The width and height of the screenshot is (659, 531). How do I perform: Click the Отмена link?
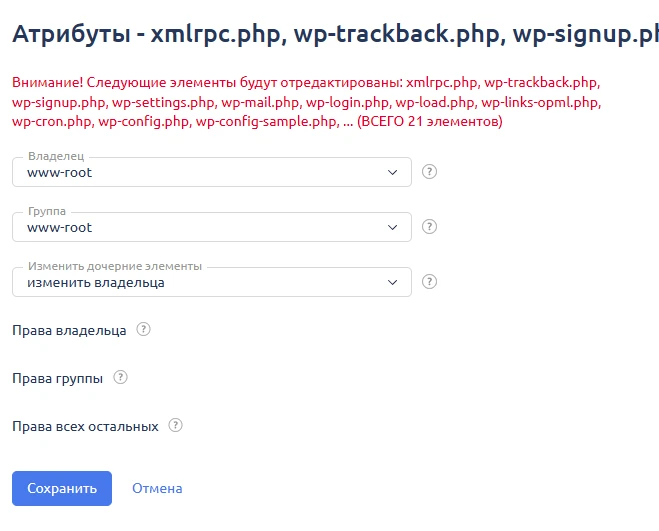point(157,489)
